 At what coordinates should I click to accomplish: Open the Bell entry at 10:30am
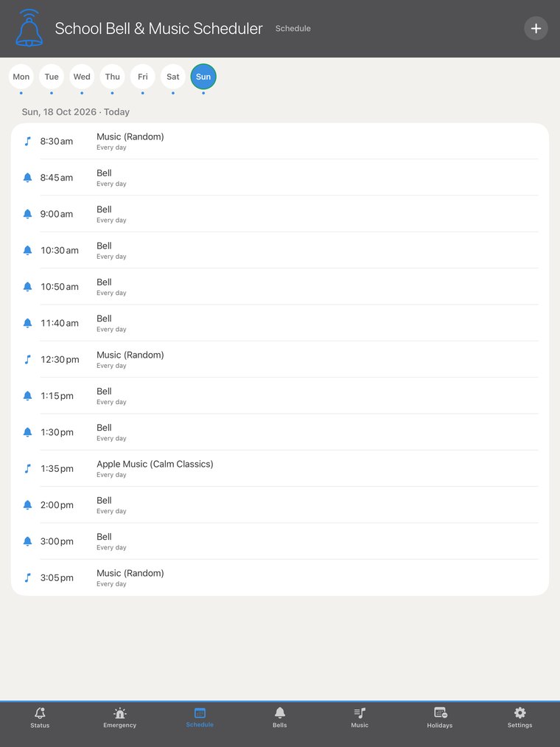click(x=280, y=250)
